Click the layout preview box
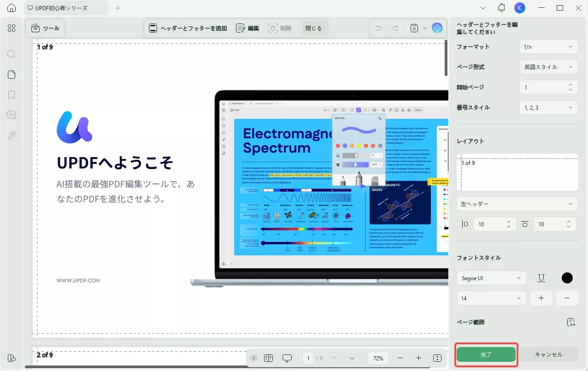 (517, 172)
